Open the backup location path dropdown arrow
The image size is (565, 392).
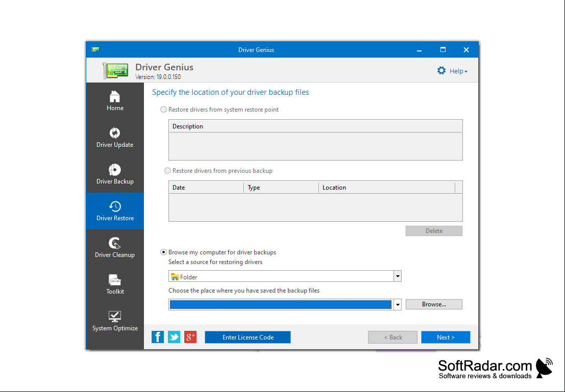[x=398, y=304]
